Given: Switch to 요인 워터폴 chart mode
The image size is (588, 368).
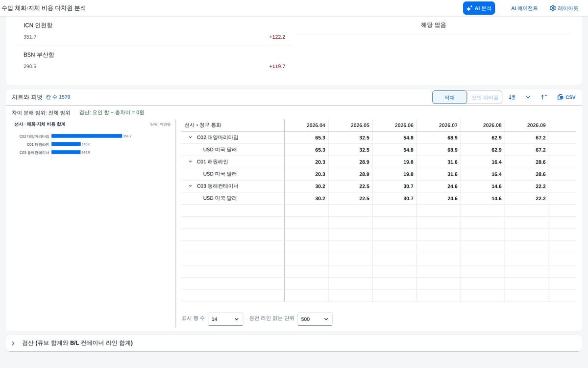Looking at the screenshot, I should (x=485, y=97).
